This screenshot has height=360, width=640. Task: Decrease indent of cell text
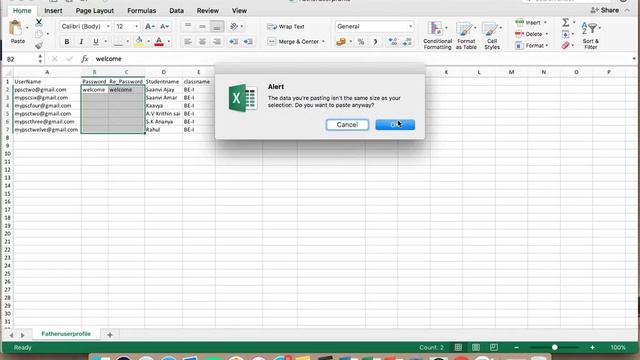pyautogui.click(x=233, y=42)
